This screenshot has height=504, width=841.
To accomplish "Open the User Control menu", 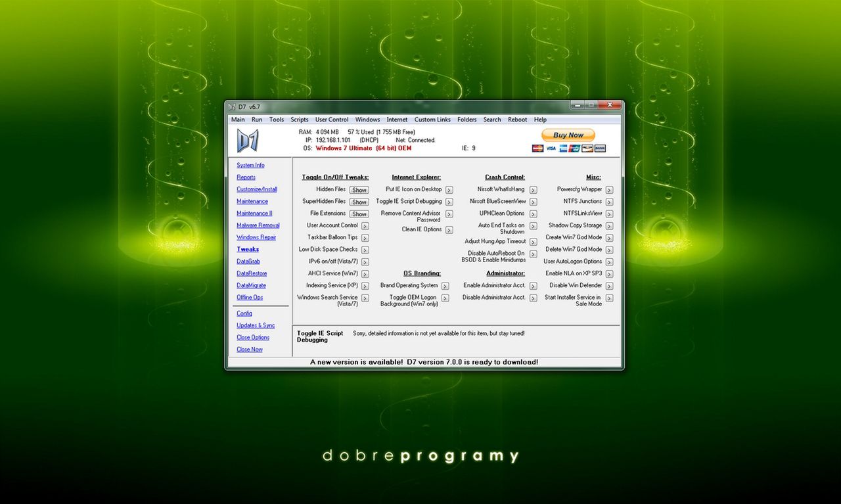I will tap(332, 120).
